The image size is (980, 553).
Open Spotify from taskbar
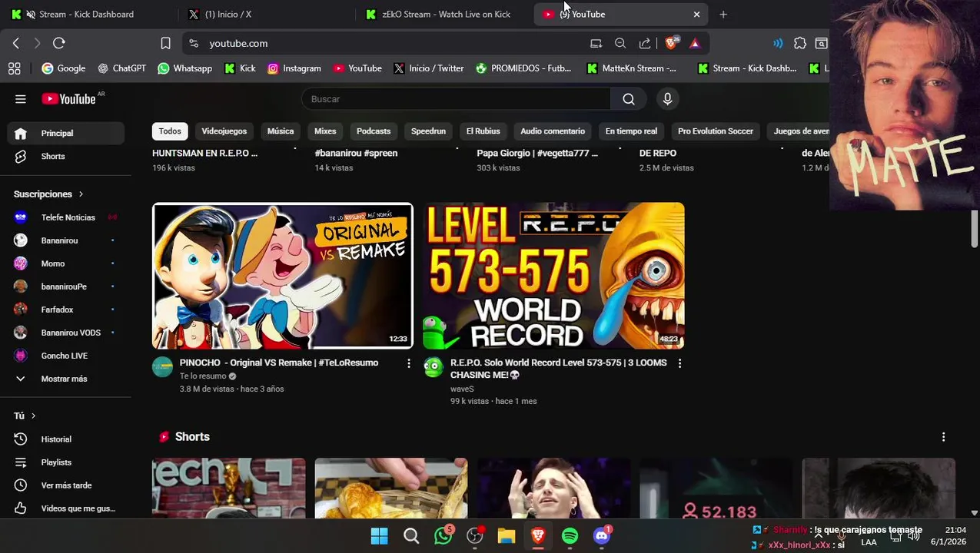[x=570, y=536]
